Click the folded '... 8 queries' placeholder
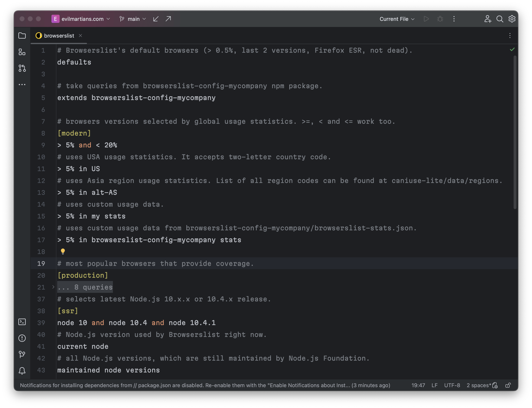Screen dimensions: 532x408 pyautogui.click(x=85, y=287)
